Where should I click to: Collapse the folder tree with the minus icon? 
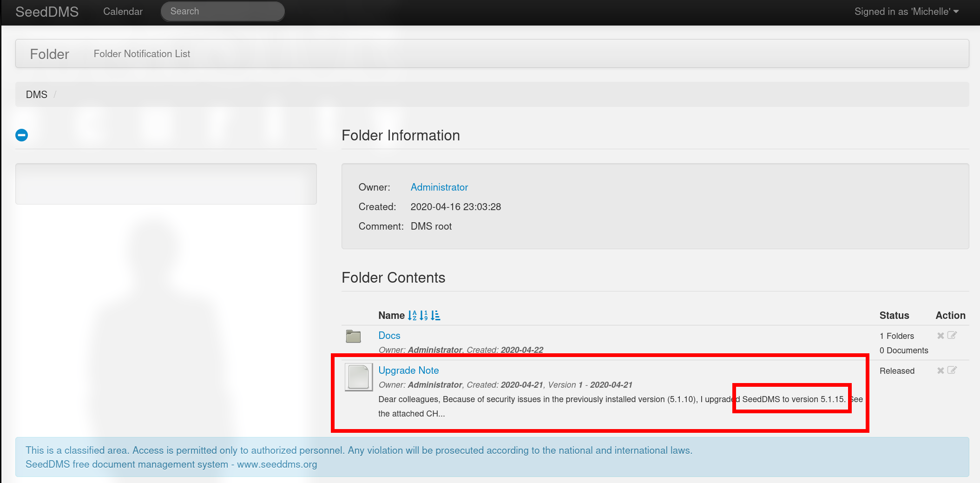tap(21, 135)
